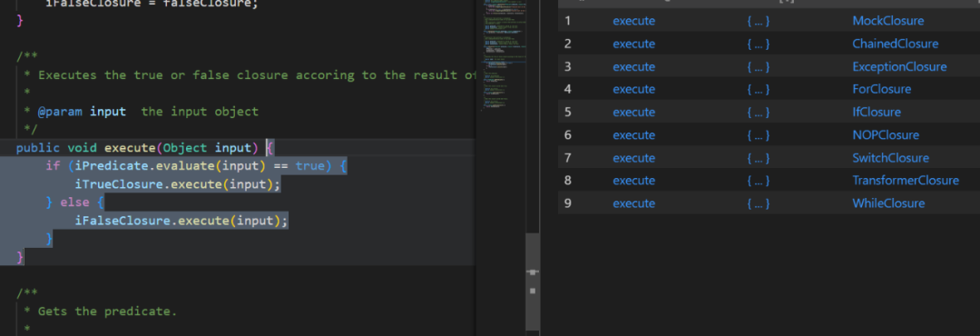Open the NOPClosure result link
The width and height of the screenshot is (980, 336).
pyautogui.click(x=886, y=135)
